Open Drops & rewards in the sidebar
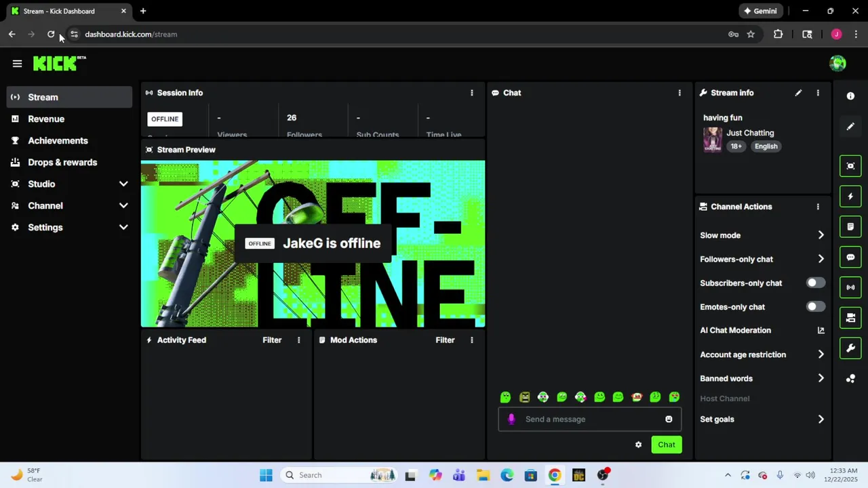 (69, 162)
